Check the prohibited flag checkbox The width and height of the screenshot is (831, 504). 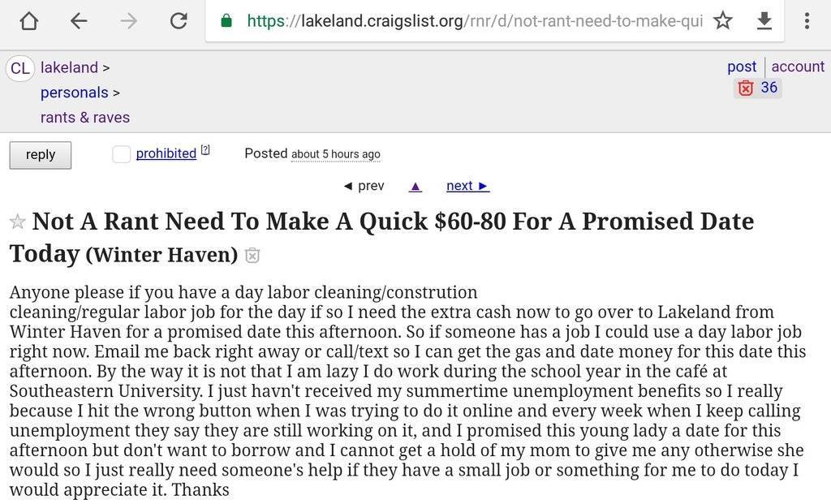(x=122, y=154)
